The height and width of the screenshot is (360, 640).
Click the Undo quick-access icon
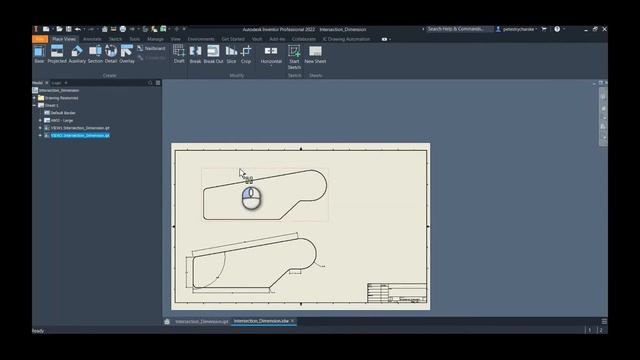pos(78,29)
